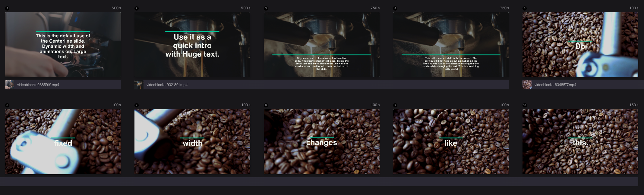This screenshot has width=644, height=195.
Task: Select the slide showing the word 'changes'
Action: (x=322, y=142)
